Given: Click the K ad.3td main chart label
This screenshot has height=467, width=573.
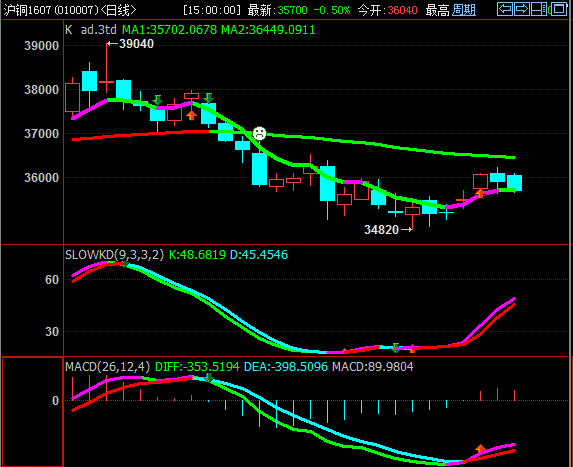Looking at the screenshot, I should 91,30.
